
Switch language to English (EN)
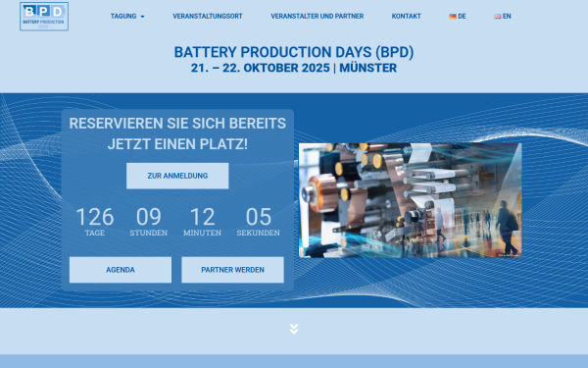point(503,16)
